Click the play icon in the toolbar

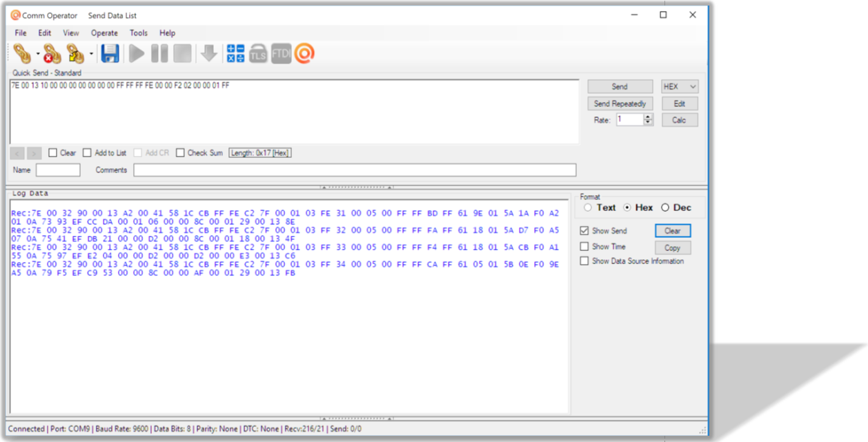tap(137, 53)
